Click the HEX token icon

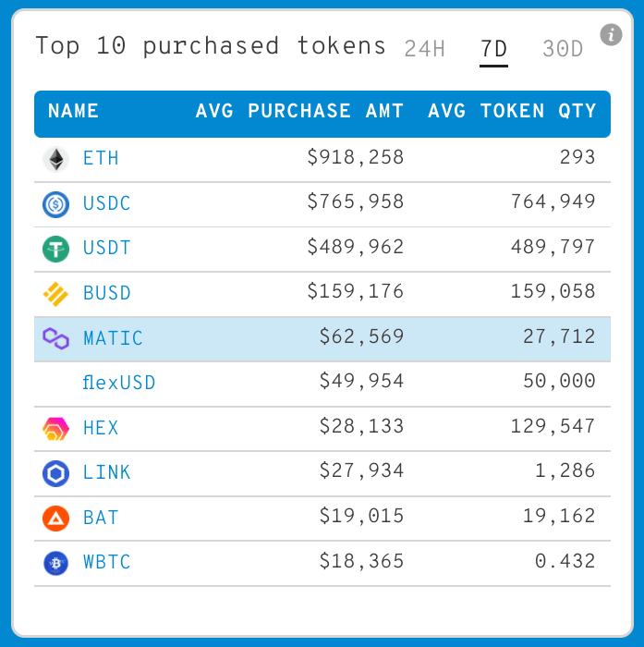[x=56, y=429]
